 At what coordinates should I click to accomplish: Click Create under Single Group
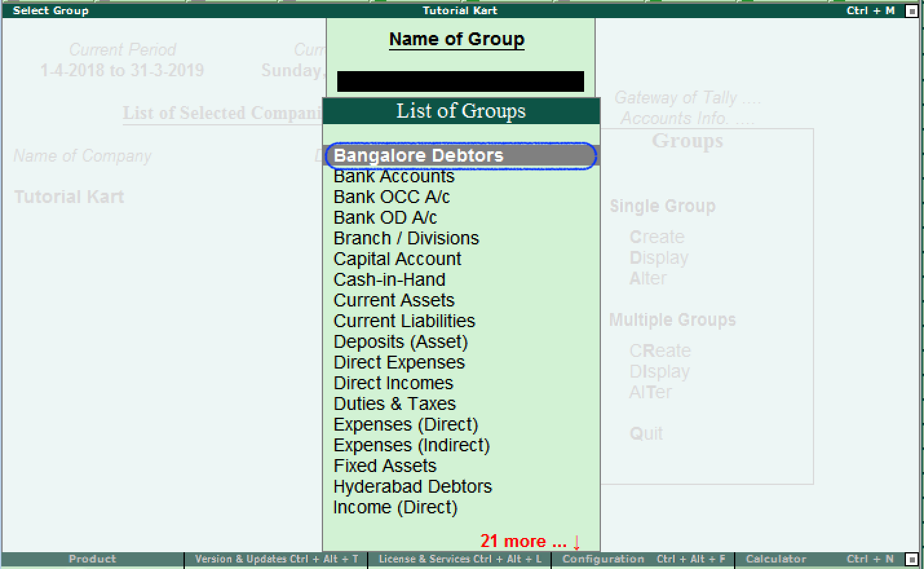coord(657,237)
